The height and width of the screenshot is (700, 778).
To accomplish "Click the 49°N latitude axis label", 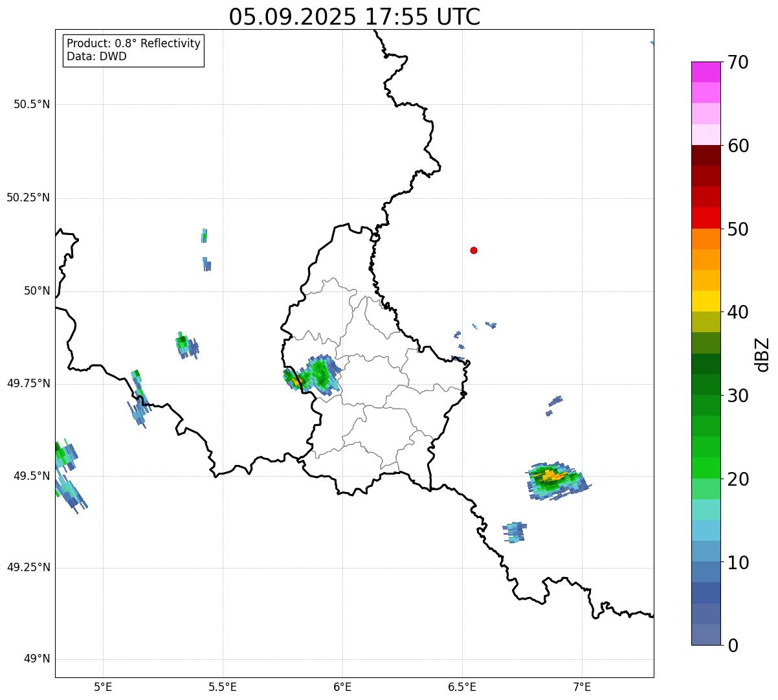I will pos(36,659).
